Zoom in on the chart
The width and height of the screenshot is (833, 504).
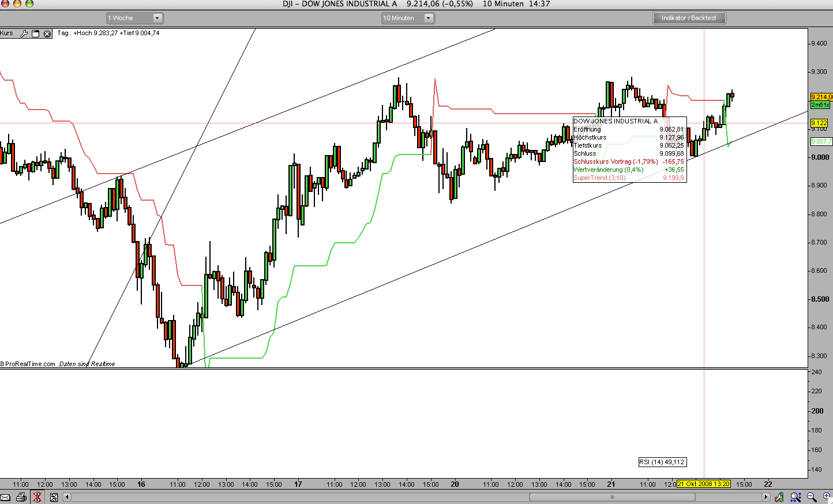(x=827, y=497)
